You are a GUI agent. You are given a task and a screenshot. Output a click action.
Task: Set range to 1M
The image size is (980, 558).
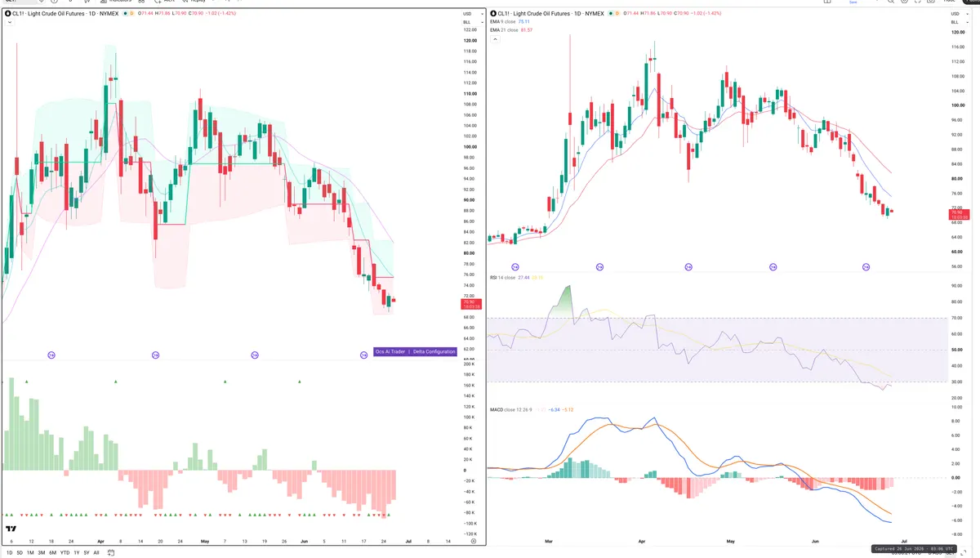pos(30,553)
